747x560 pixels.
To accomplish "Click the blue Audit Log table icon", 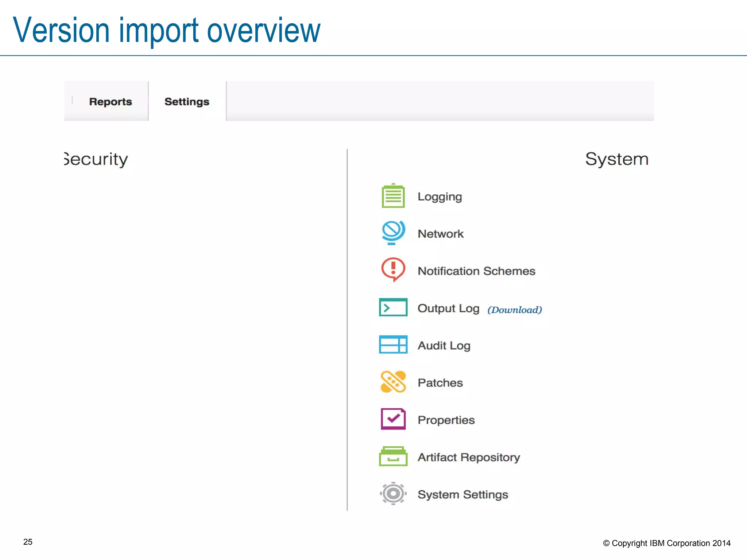I will tap(393, 344).
